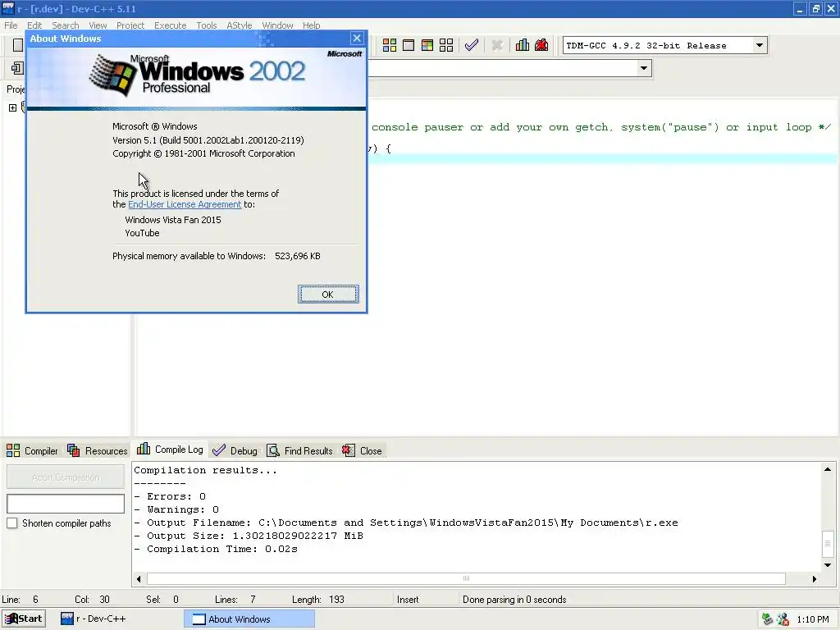
Task: Click the Windows flag on Start button
Action: [10, 619]
